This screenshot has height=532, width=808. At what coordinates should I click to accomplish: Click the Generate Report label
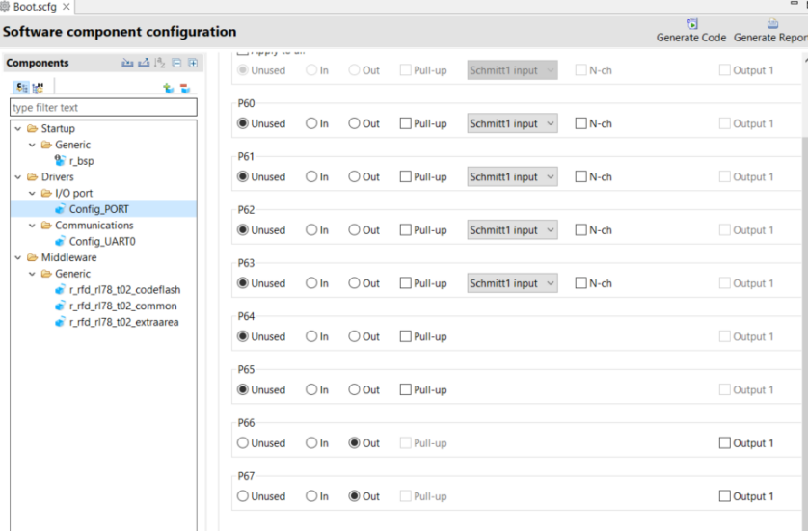770,38
